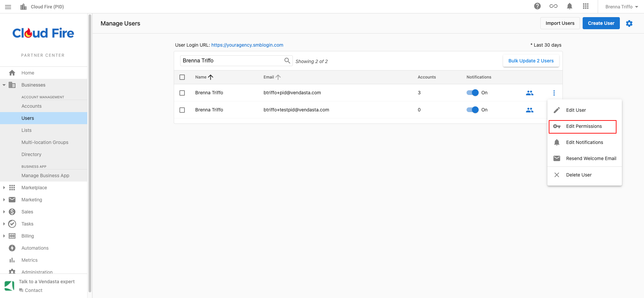Click the Cloud Fire (PID) building icon
Image resolution: width=644 pixels, height=298 pixels.
pyautogui.click(x=23, y=7)
